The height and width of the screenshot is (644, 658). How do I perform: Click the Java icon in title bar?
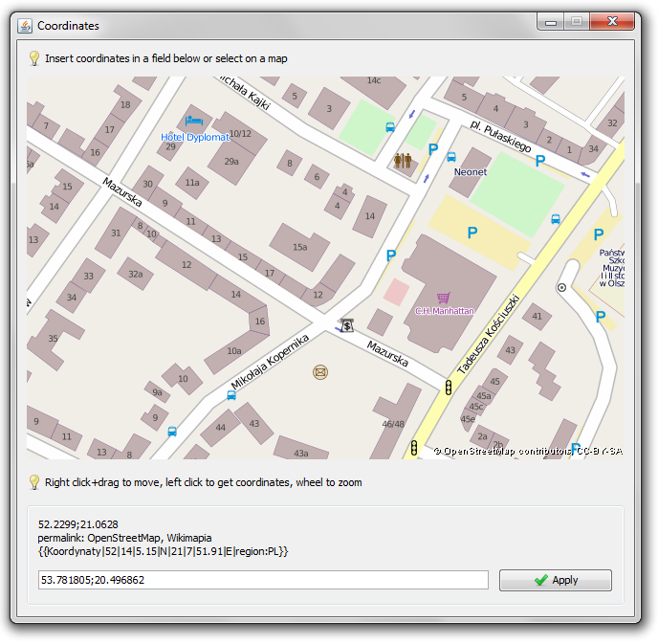[x=25, y=26]
